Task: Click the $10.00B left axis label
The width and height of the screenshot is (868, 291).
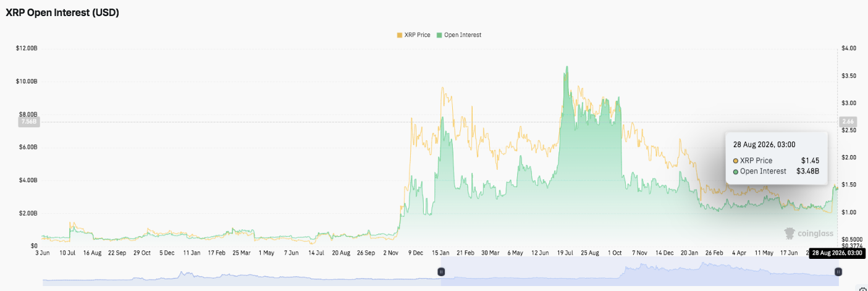Action: pyautogui.click(x=27, y=82)
